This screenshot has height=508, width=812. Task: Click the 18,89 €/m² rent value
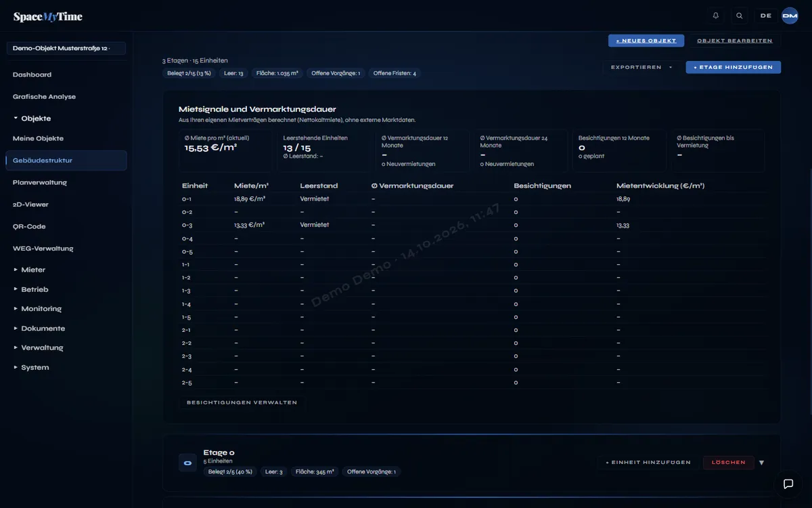[249, 199]
